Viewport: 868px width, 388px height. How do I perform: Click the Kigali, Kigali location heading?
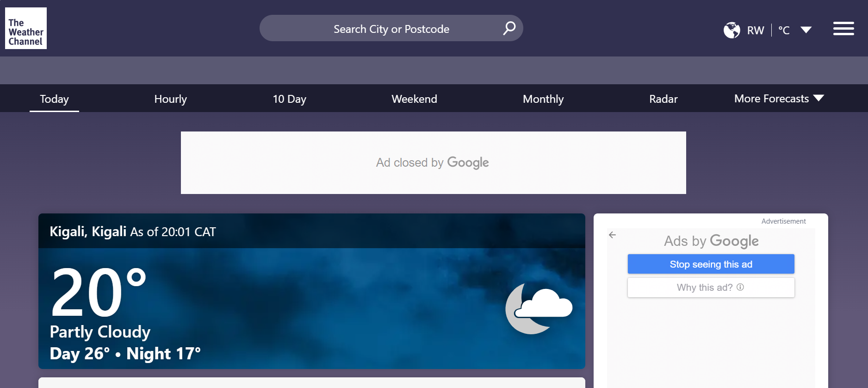(x=88, y=232)
